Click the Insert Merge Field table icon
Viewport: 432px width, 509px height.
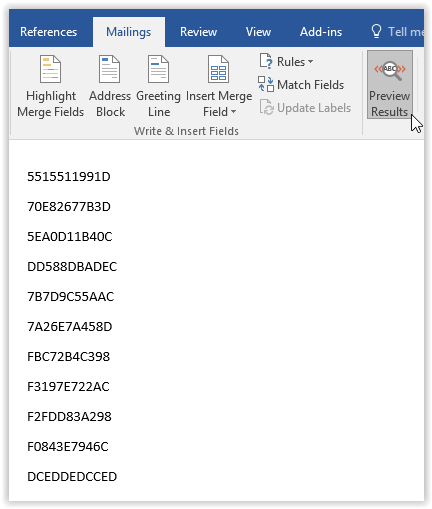click(218, 69)
